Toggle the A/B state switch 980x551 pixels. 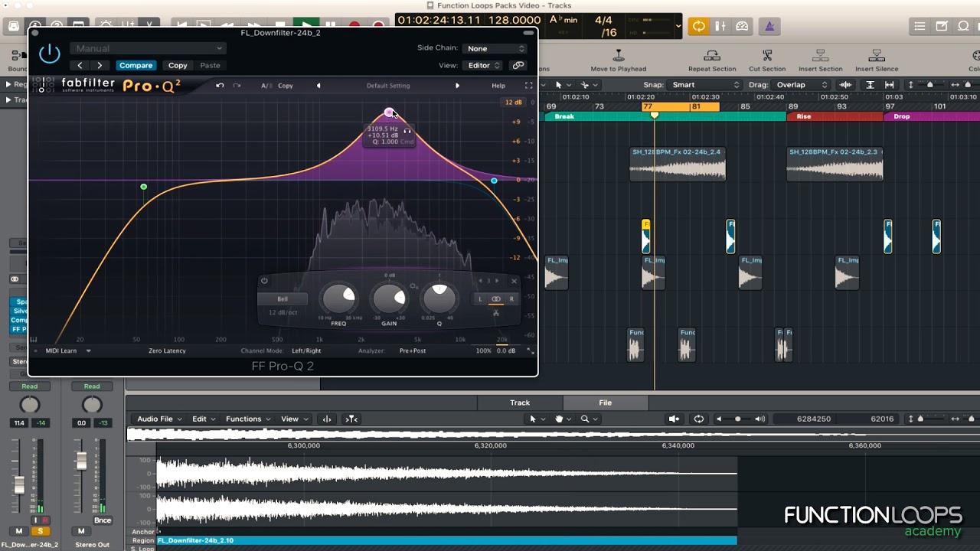click(x=266, y=86)
